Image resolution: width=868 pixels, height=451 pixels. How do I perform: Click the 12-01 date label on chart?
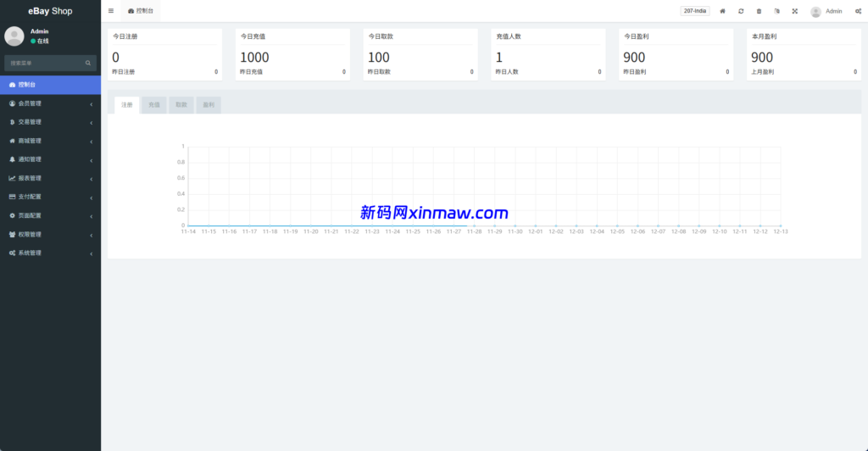pyautogui.click(x=536, y=232)
